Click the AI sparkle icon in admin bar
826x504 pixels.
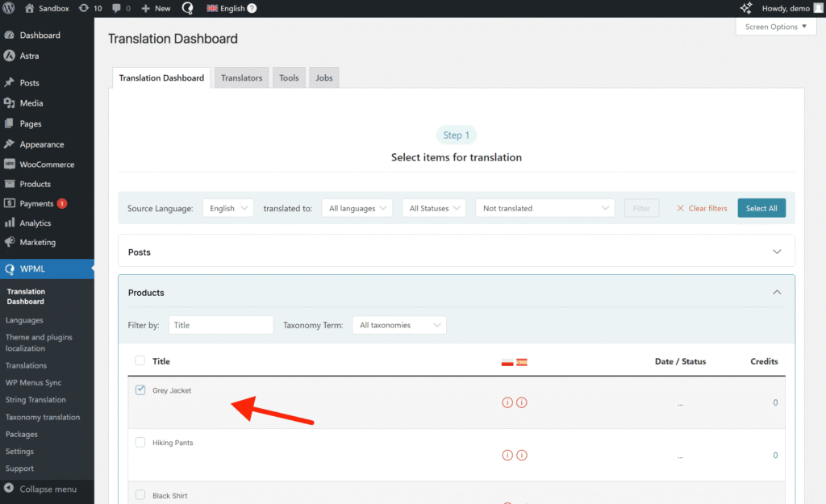coord(745,8)
